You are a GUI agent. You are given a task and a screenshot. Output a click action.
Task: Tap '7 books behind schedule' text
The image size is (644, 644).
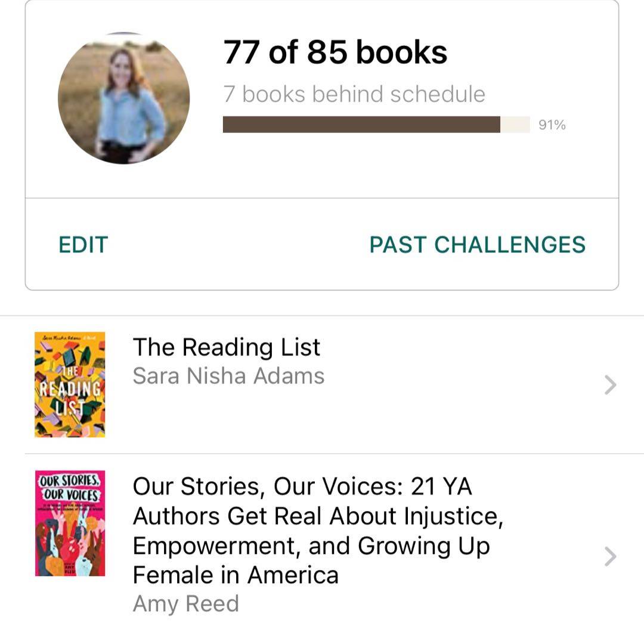tap(354, 94)
